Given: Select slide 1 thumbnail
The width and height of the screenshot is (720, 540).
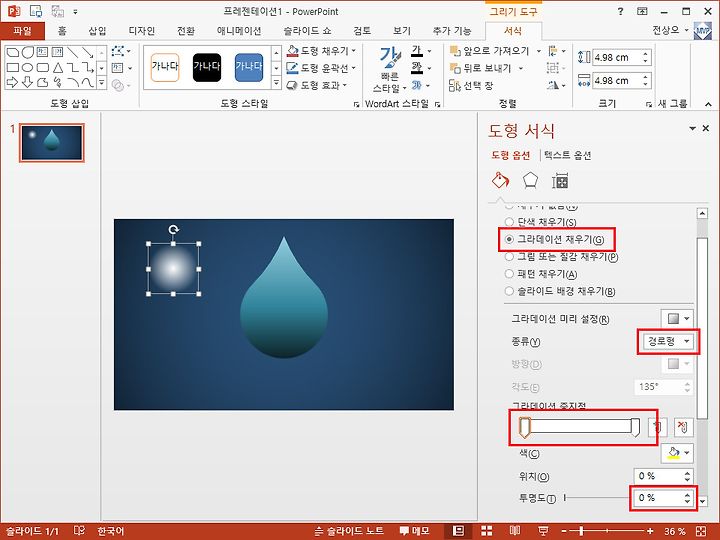Looking at the screenshot, I should (x=51, y=143).
